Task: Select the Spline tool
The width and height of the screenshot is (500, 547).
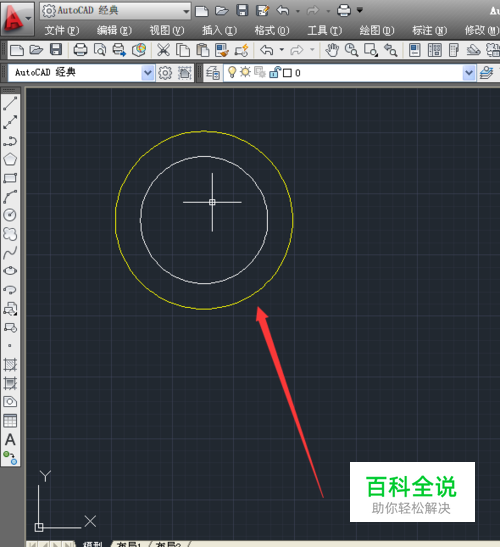Action: (10, 253)
